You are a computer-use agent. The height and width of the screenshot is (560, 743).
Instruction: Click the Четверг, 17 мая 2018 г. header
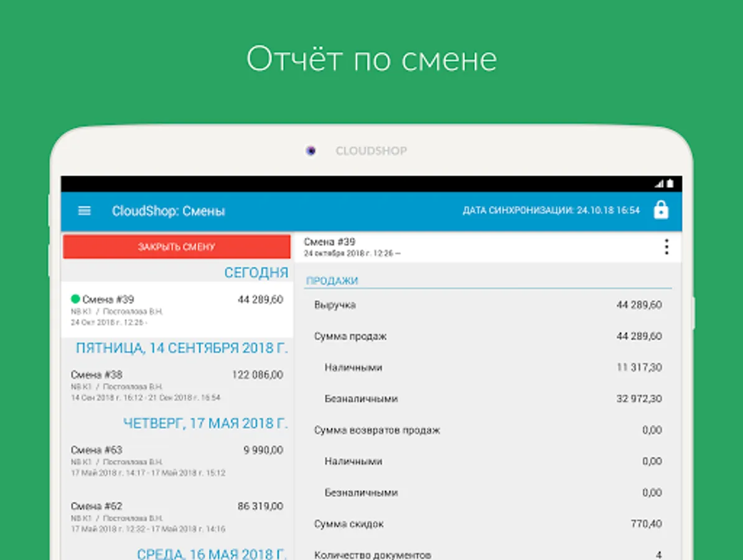(205, 423)
